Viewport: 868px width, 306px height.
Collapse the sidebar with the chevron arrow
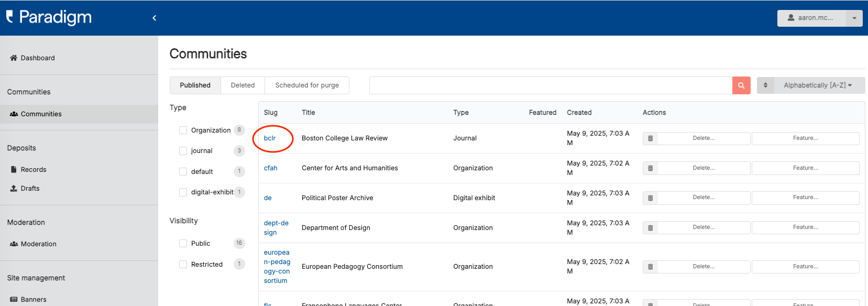click(154, 18)
